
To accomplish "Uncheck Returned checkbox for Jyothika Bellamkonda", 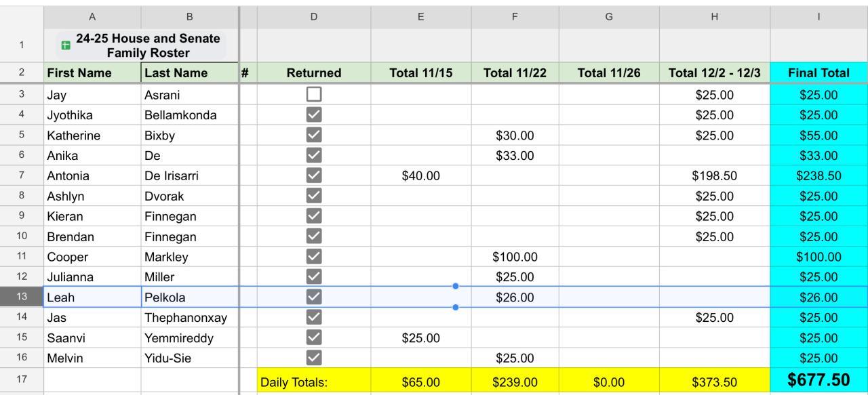I will tap(314, 115).
